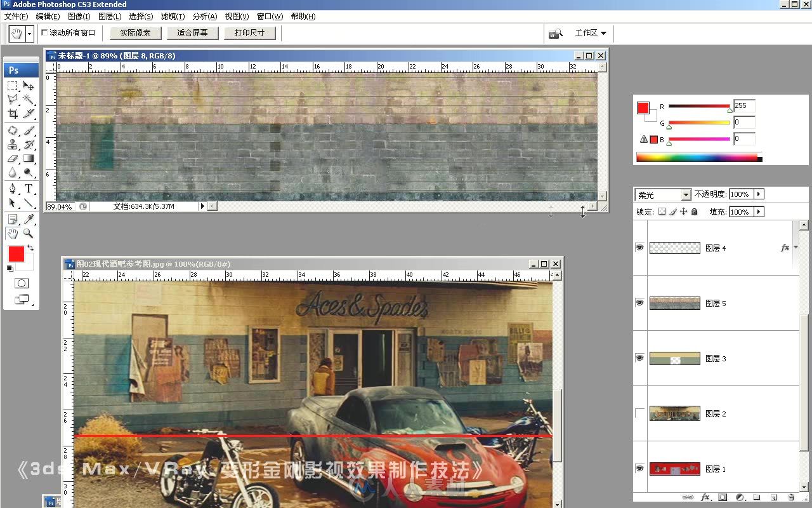Reset default foreground and background colors
Viewport: 812px width, 508px height.
[10, 269]
